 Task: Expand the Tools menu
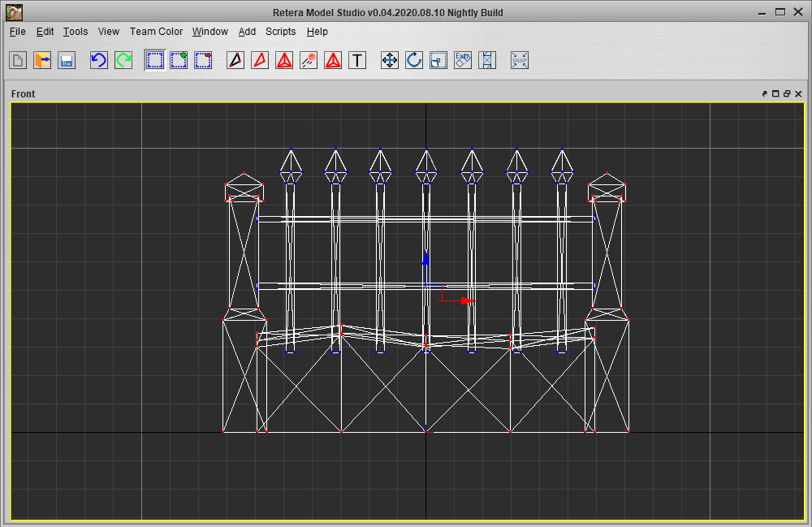click(x=76, y=32)
